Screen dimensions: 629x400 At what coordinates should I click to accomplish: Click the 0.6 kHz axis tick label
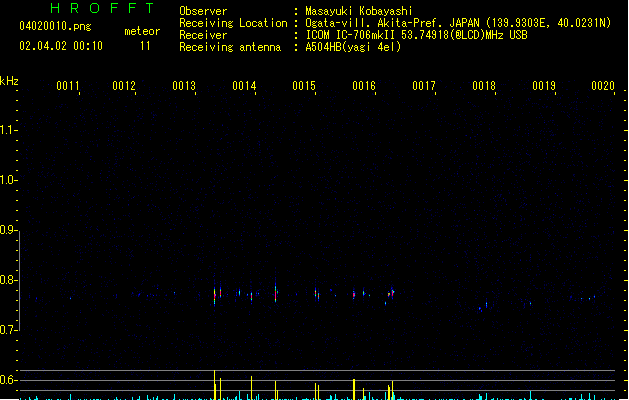tap(7, 380)
